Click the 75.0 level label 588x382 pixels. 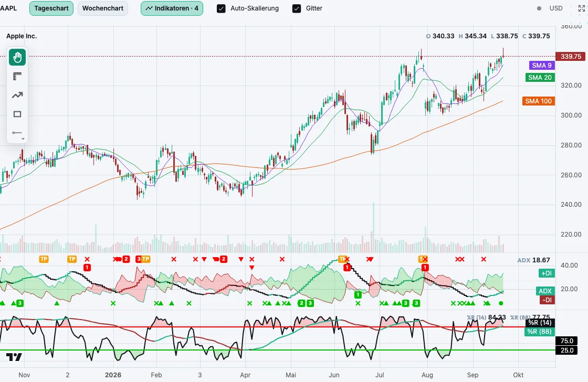tap(566, 341)
